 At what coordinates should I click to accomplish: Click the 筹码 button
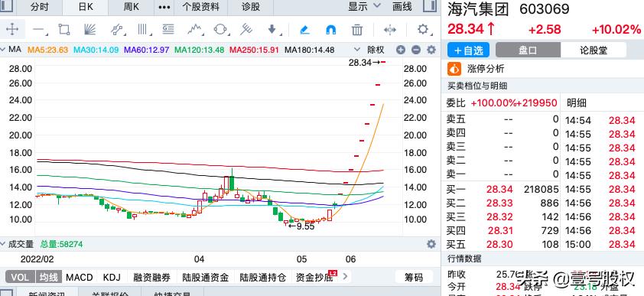pos(414,277)
